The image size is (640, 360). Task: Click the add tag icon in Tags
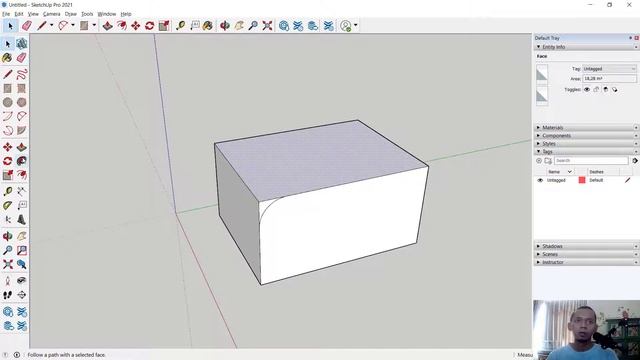pos(539,161)
